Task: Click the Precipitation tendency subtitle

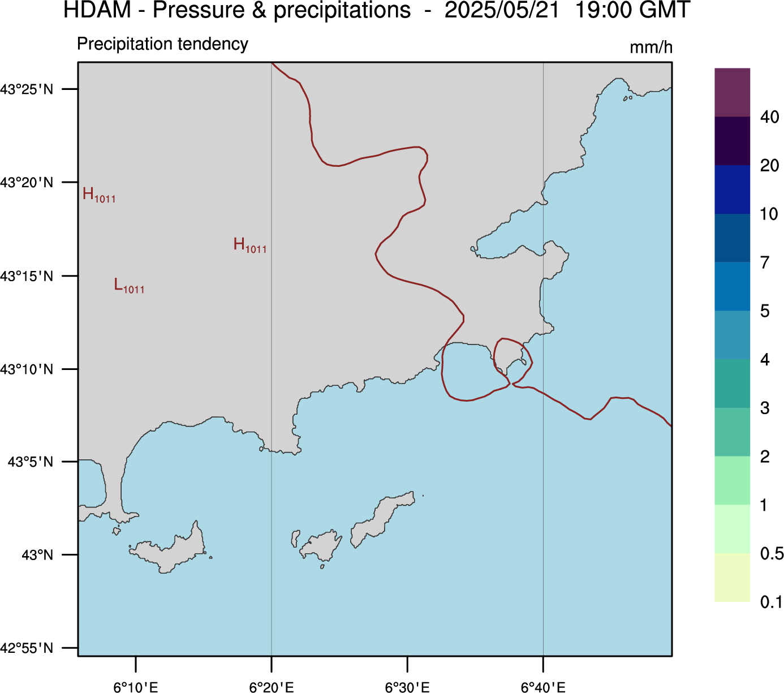Action: (x=162, y=44)
